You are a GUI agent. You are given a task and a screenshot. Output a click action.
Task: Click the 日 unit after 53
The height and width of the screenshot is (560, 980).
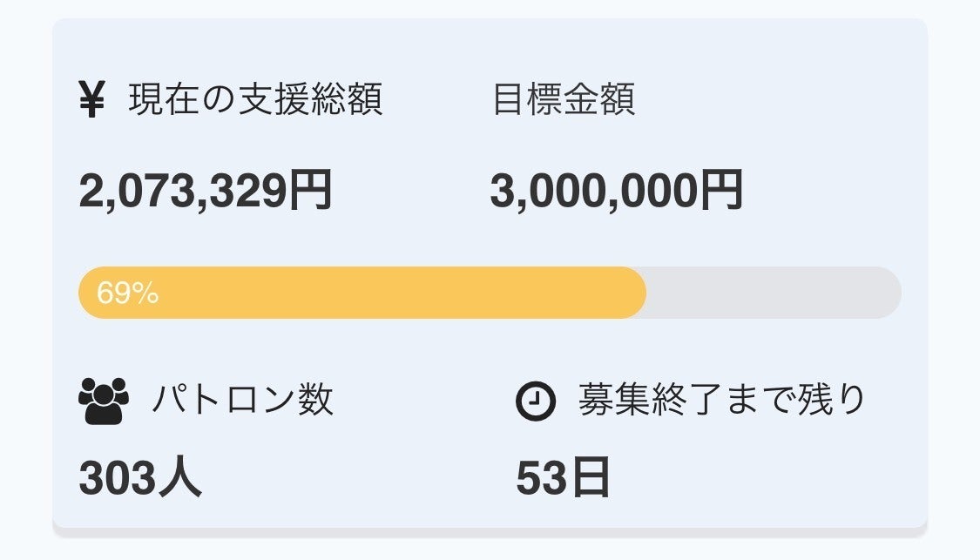[589, 479]
